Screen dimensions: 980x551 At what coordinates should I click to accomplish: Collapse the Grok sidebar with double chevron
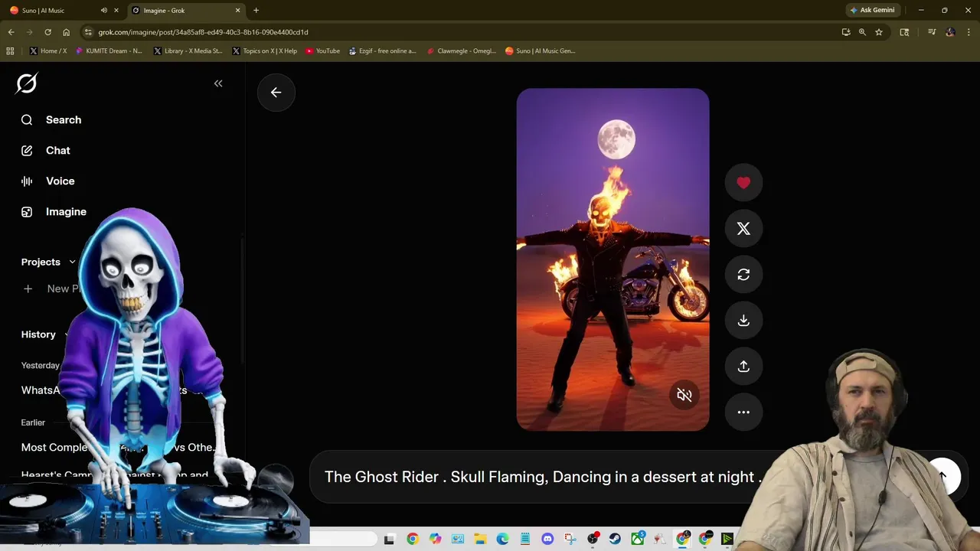[218, 83]
